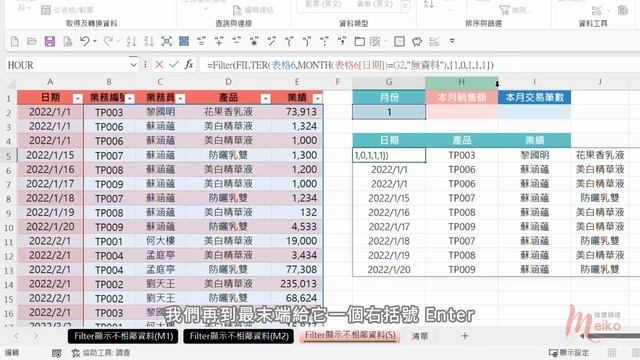Select cell D13 防曬乳雙 in row 13
The image size is (640, 360).
point(228,269)
